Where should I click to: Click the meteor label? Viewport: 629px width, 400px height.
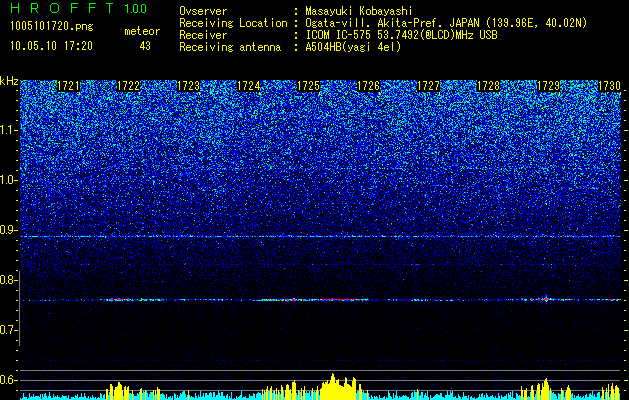pos(142,31)
